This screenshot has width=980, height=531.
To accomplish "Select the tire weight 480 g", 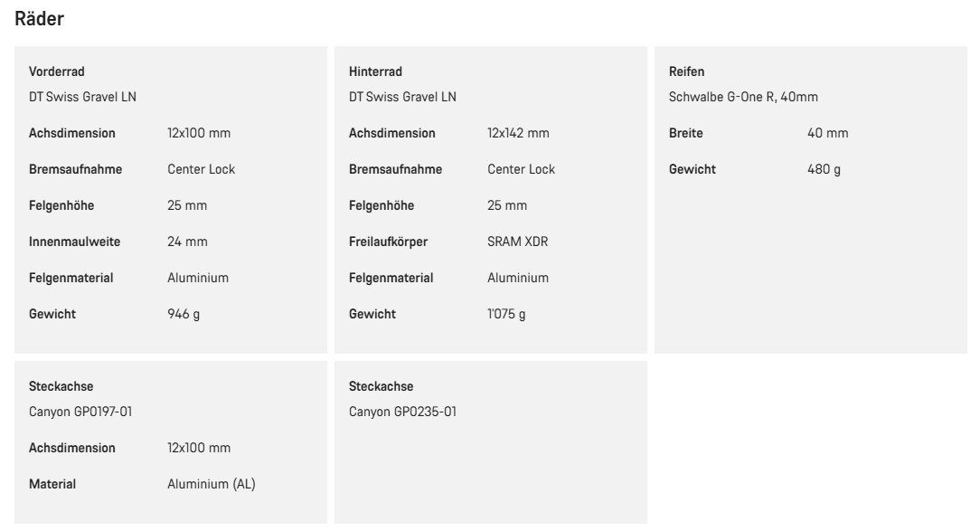I will (x=824, y=169).
